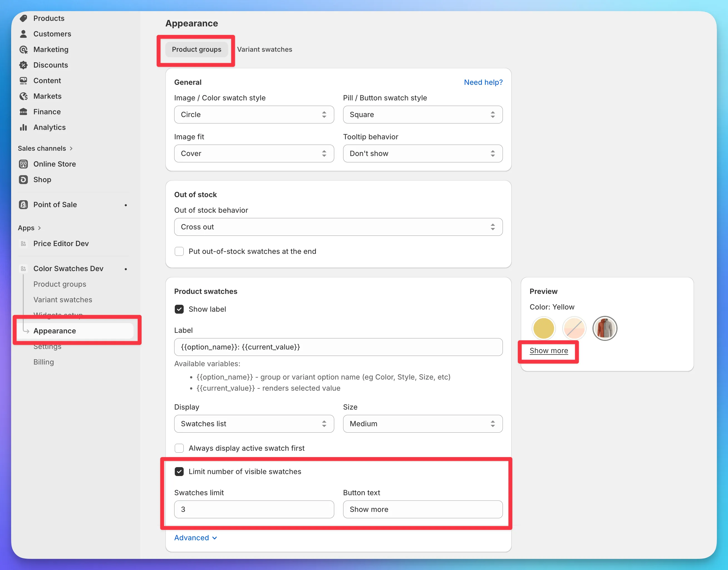The width and height of the screenshot is (728, 570).
Task: Select the Customers sidebar icon
Action: click(23, 34)
